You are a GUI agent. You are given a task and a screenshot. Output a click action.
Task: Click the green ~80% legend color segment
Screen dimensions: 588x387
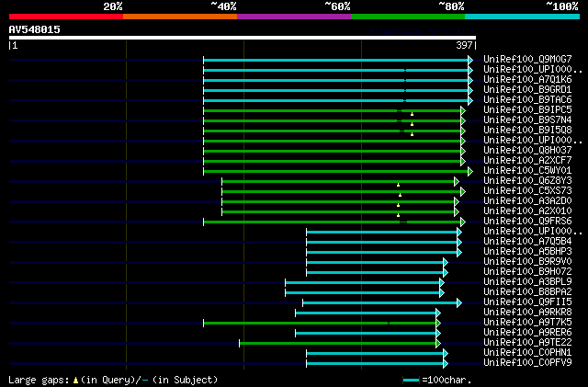[x=408, y=17]
